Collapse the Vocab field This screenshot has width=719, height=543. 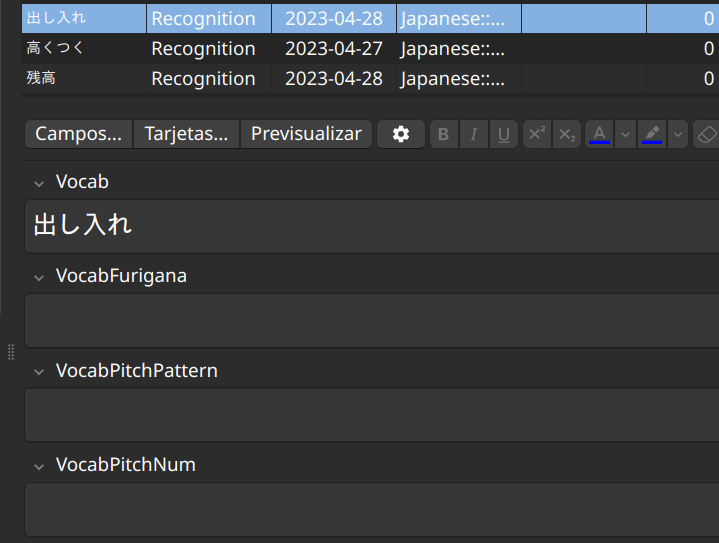pyautogui.click(x=39, y=182)
